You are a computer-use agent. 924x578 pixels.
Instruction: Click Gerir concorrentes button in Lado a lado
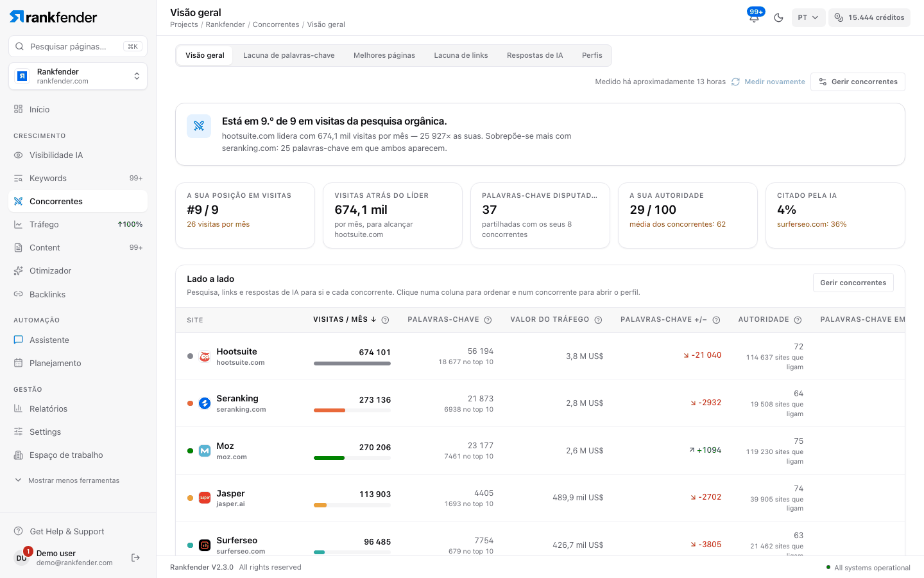pyautogui.click(x=853, y=283)
